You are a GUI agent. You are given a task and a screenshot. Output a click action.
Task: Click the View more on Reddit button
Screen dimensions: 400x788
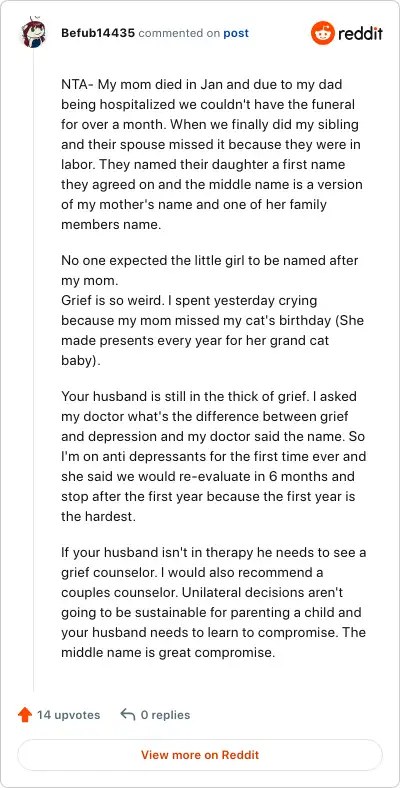pos(200,755)
